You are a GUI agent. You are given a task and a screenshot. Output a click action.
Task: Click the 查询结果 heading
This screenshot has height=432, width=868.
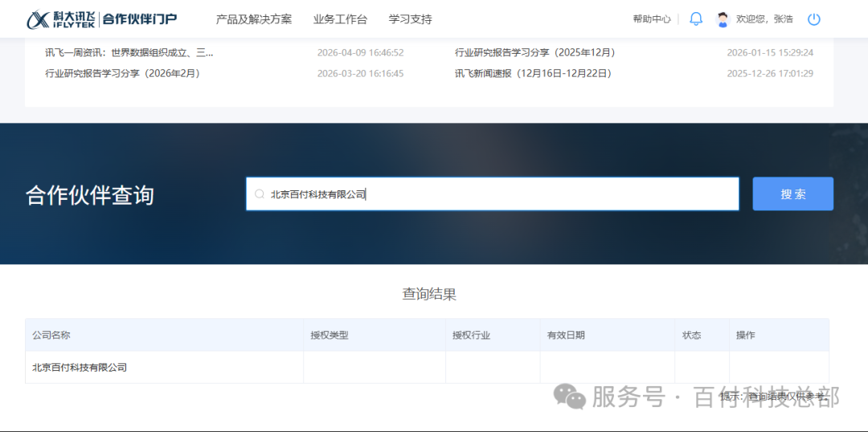pyautogui.click(x=429, y=294)
